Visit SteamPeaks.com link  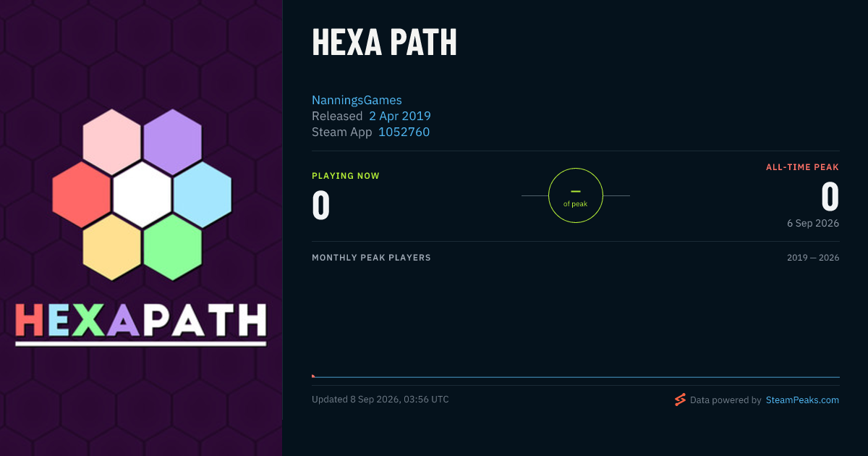(802, 400)
